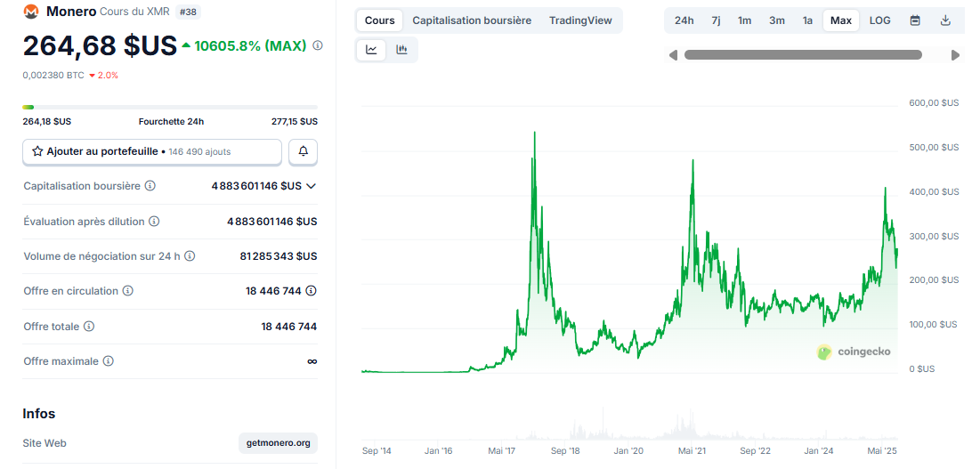Open the TradingView tab
The height and width of the screenshot is (469, 980).
[580, 20]
